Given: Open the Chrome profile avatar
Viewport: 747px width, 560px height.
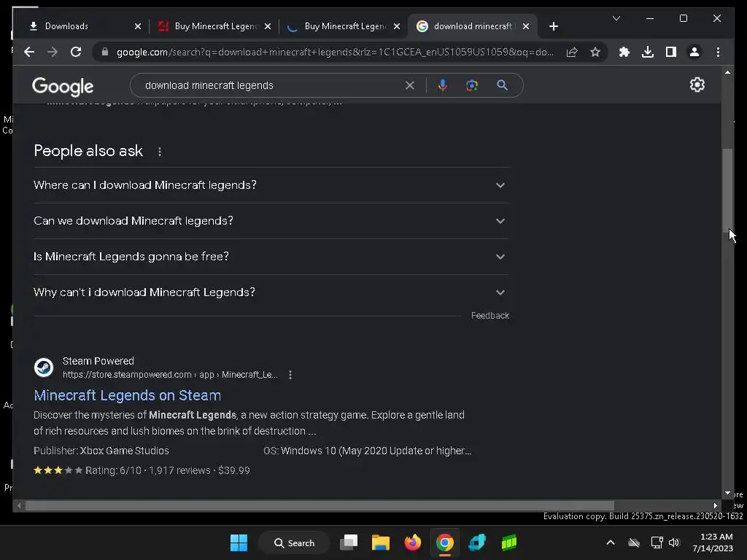Looking at the screenshot, I should [694, 52].
